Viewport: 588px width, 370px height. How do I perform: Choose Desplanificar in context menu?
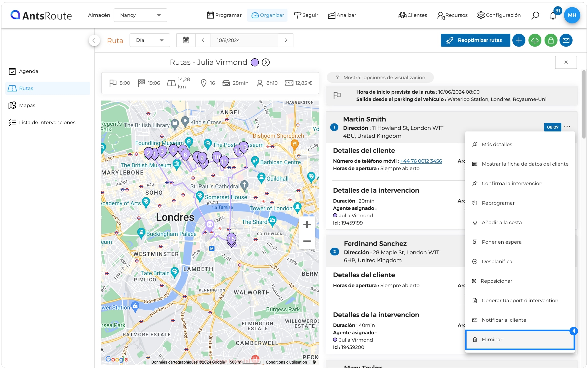[520, 262]
